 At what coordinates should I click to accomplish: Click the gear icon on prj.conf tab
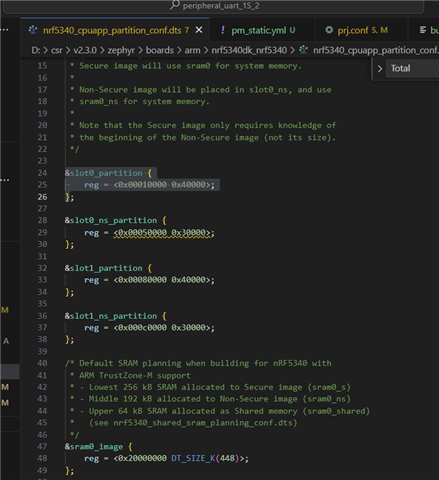[329, 30]
